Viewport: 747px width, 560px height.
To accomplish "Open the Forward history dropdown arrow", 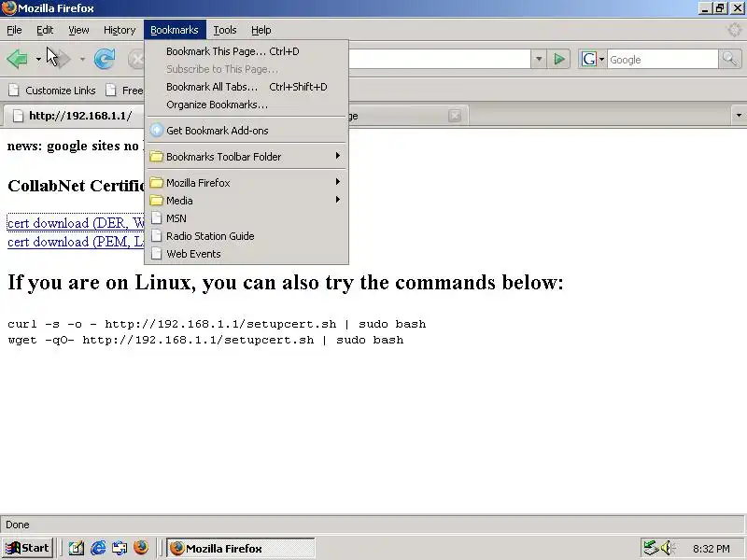I will (82, 60).
